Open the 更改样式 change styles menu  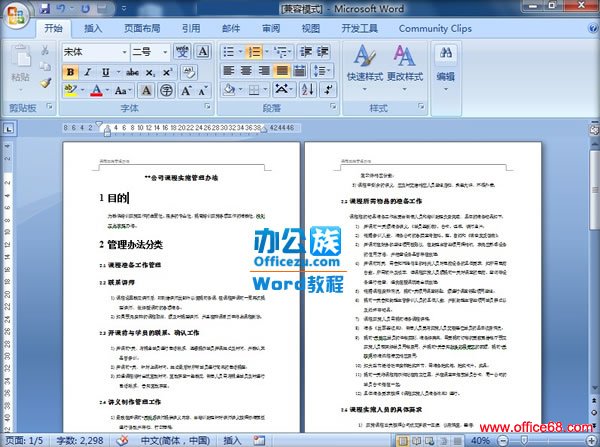tap(405, 69)
